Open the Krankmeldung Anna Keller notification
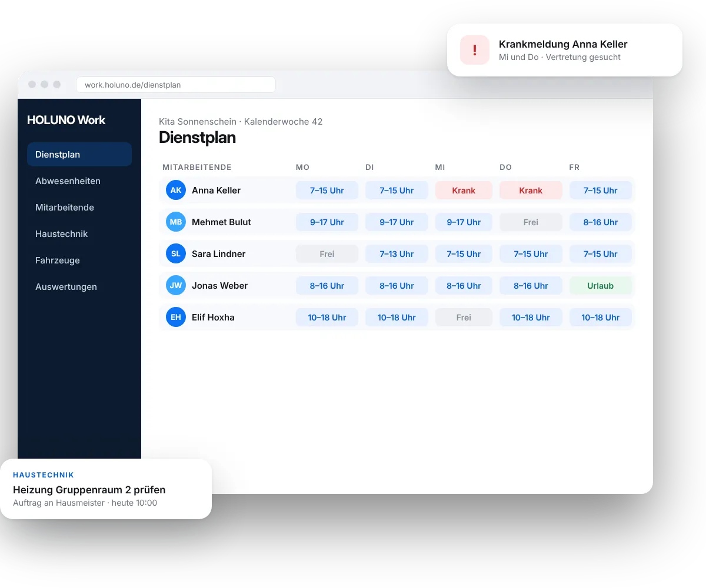This screenshot has width=706, height=588. (x=565, y=50)
